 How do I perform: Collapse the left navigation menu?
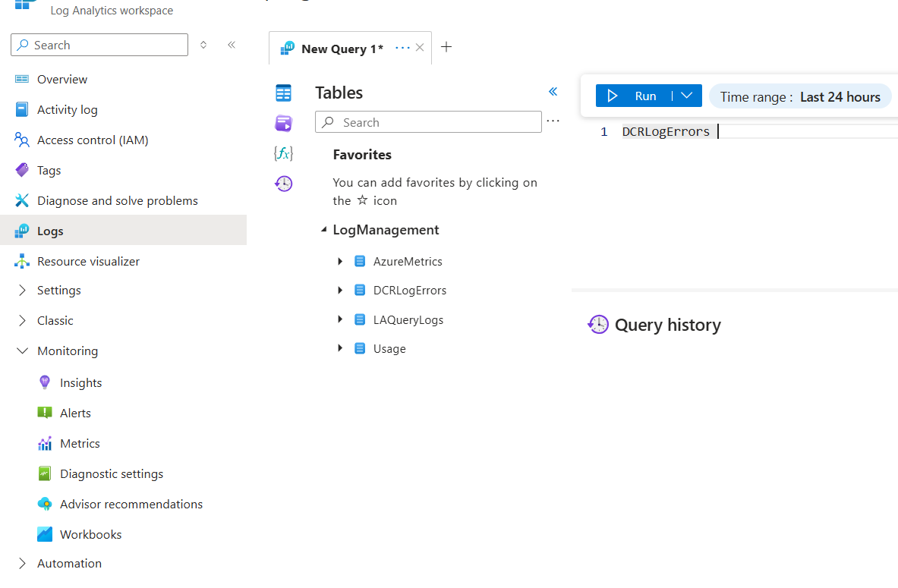[232, 45]
